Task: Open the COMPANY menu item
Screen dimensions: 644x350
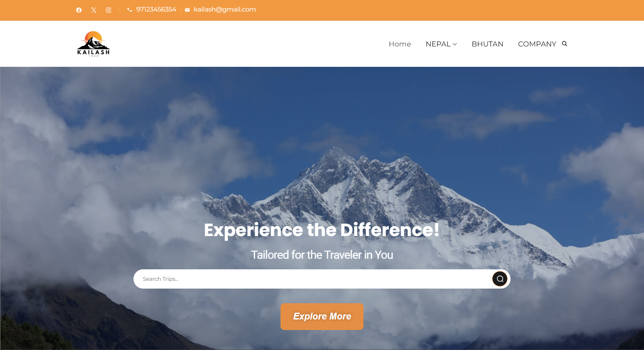Action: [537, 44]
